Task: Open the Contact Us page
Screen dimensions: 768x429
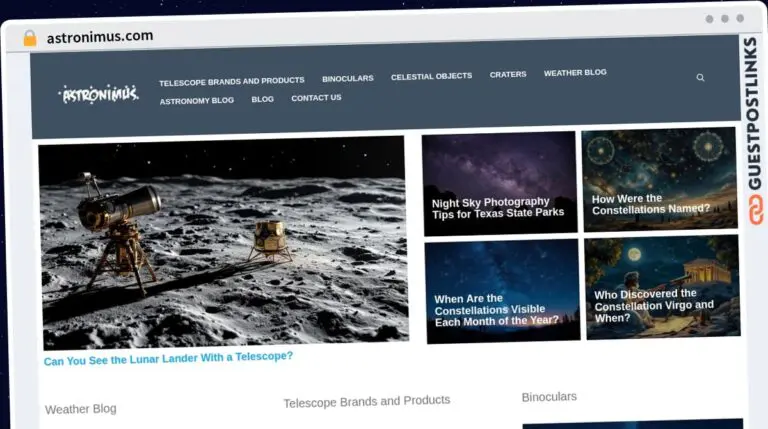Action: click(316, 98)
